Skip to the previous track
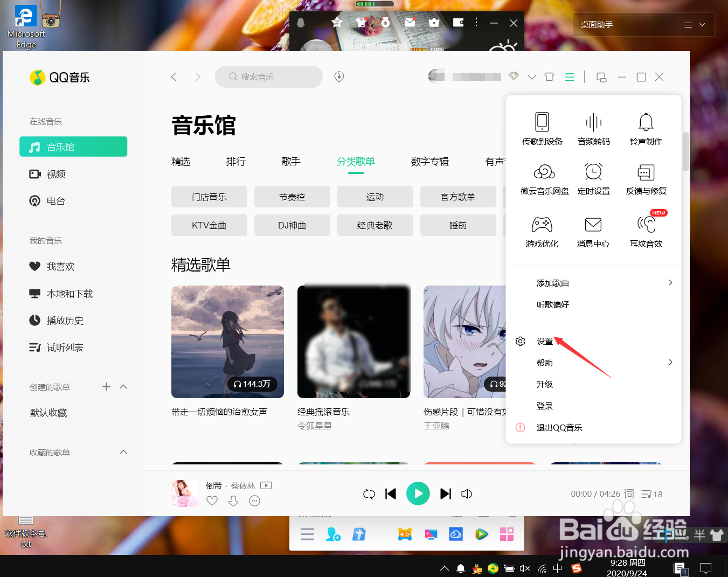This screenshot has width=728, height=577. coord(391,494)
